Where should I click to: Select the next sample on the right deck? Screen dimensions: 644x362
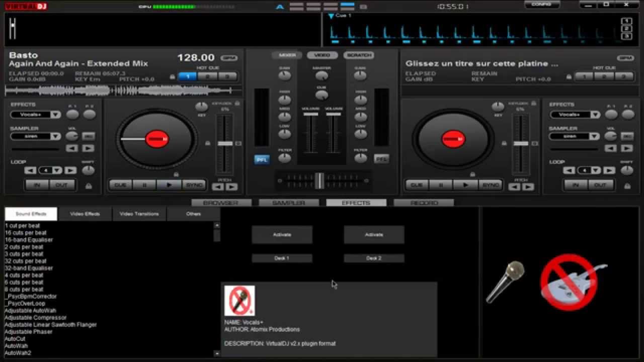(x=626, y=148)
